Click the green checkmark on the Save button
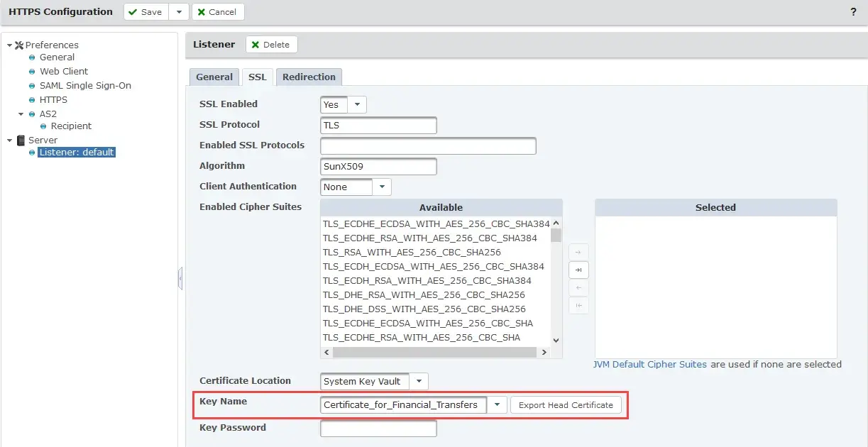 pyautogui.click(x=134, y=11)
